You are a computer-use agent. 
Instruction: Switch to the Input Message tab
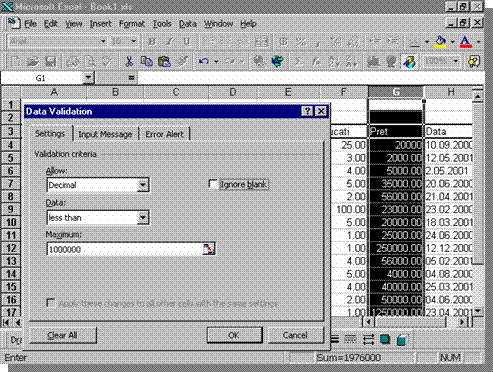coord(105,134)
